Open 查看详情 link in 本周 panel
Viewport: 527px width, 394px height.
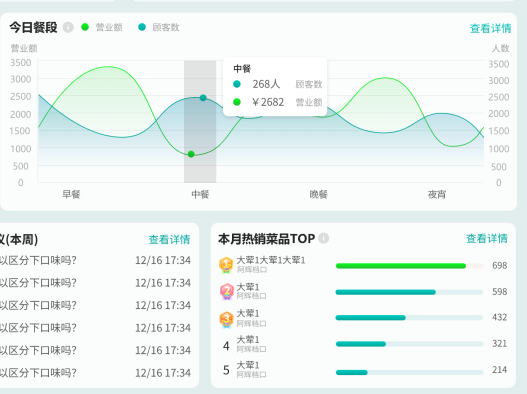(x=169, y=239)
